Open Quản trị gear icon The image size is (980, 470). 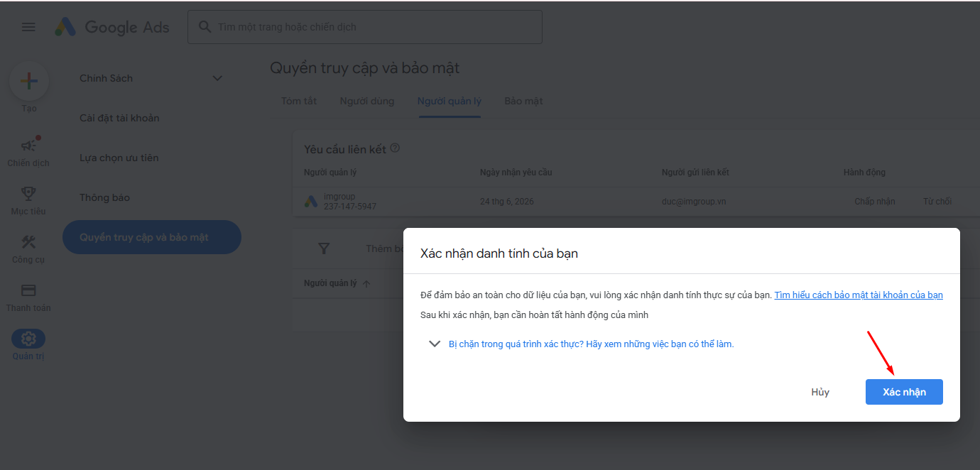pyautogui.click(x=28, y=339)
